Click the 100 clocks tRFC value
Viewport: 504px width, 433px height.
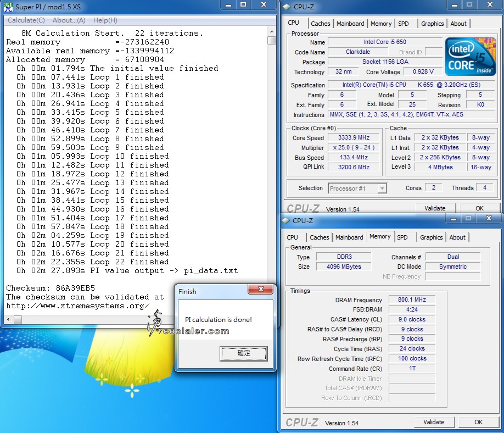pyautogui.click(x=412, y=358)
